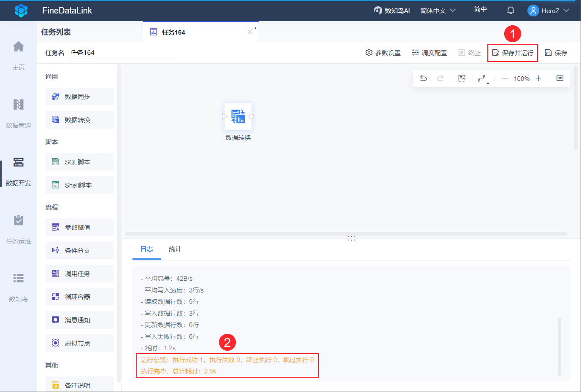
Task: Click the 100% zoom level value
Action: [522, 79]
